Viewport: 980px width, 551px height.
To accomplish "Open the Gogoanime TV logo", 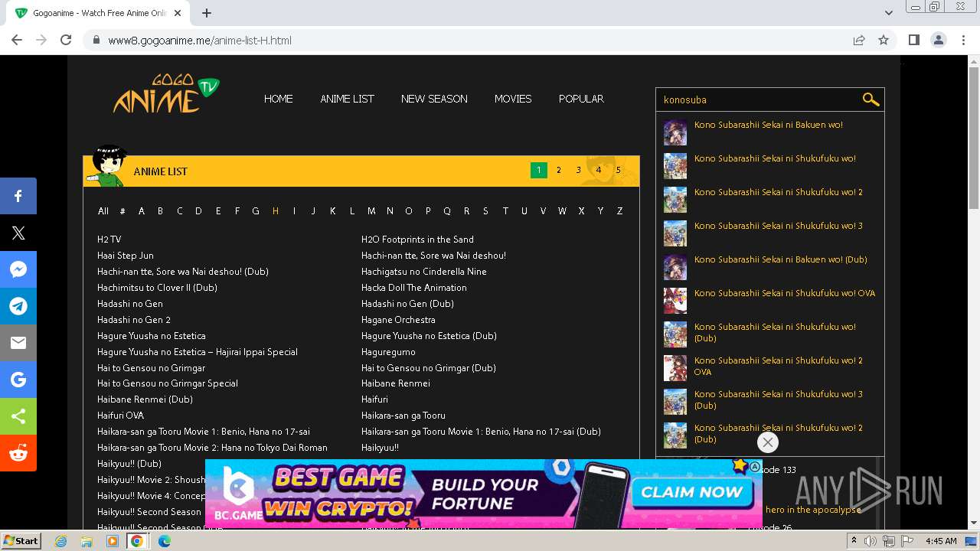I will tap(166, 94).
